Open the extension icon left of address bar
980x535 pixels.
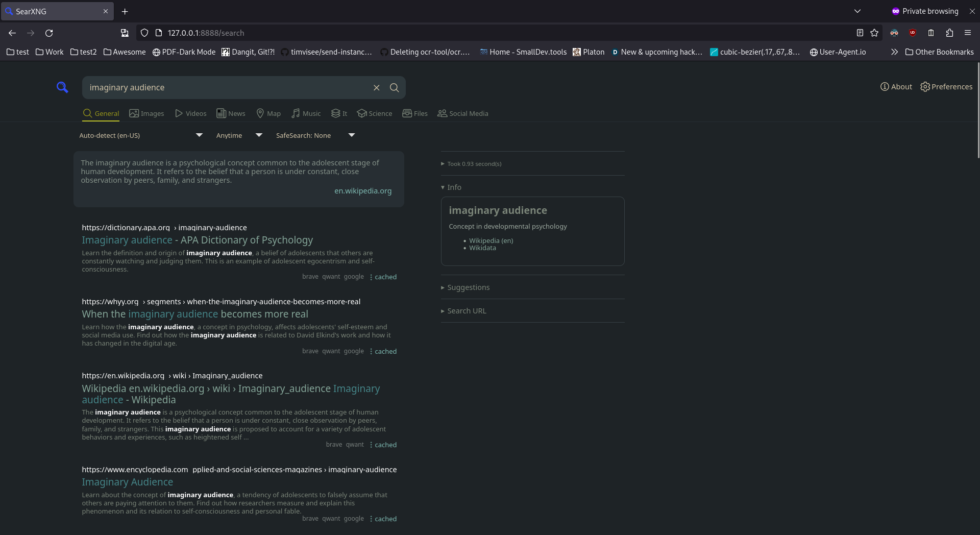click(125, 33)
